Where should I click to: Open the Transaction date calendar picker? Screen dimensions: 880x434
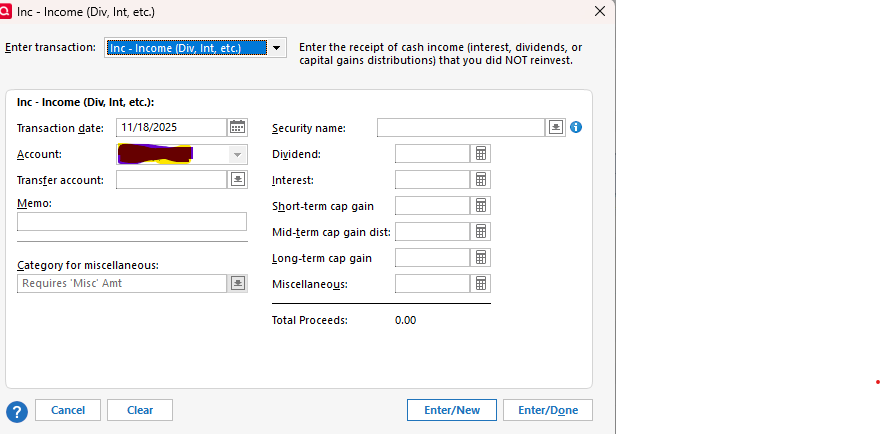click(237, 127)
